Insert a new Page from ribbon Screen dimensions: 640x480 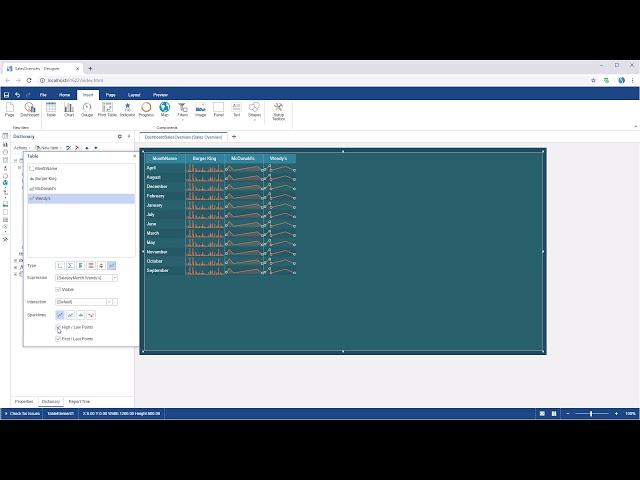pyautogui.click(x=9, y=110)
